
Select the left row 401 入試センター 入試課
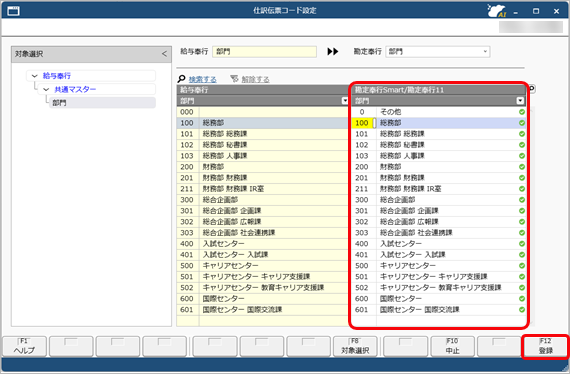(262, 255)
